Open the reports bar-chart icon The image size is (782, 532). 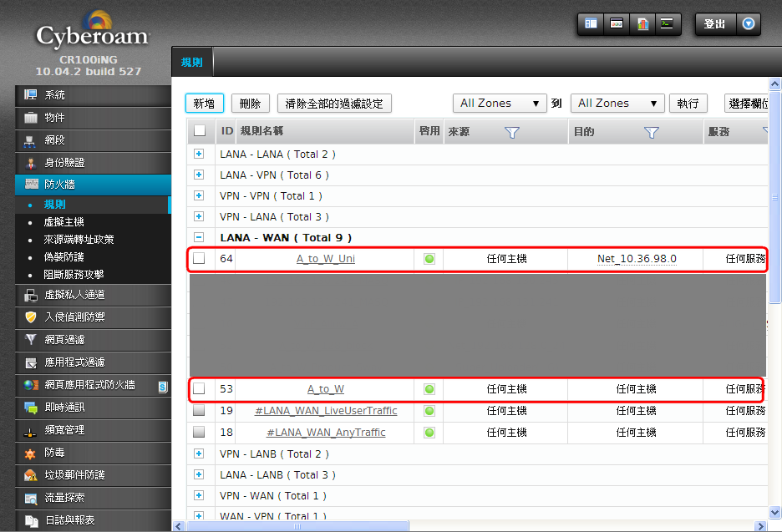pyautogui.click(x=642, y=23)
